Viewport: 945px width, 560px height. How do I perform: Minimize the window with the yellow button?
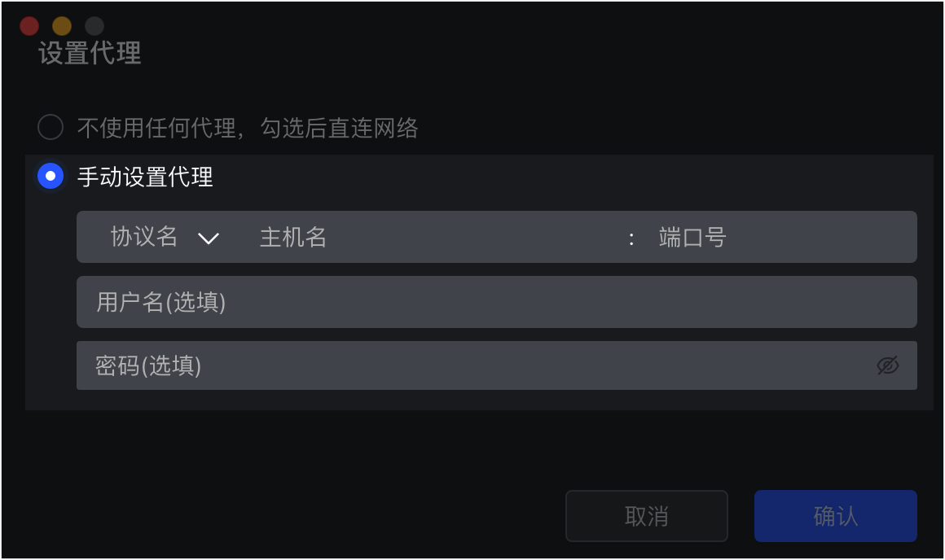62,25
